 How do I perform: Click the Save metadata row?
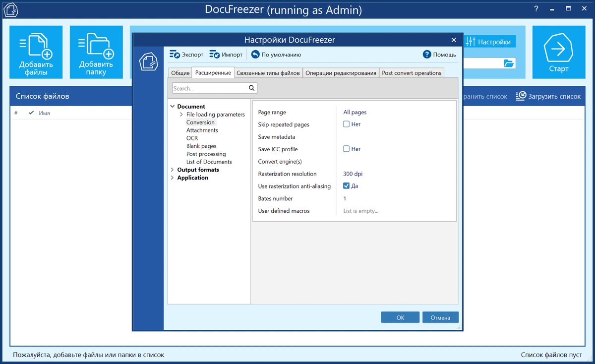(355, 137)
